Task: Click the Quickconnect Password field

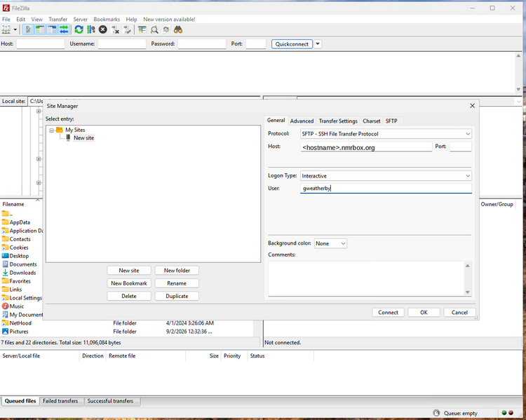Action: (x=202, y=44)
